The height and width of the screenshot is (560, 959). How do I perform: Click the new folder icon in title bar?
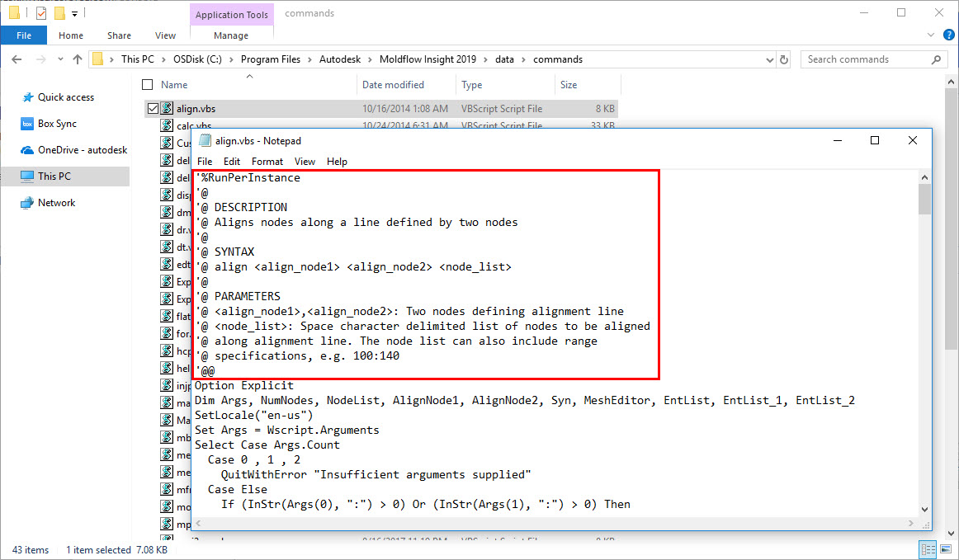(59, 13)
